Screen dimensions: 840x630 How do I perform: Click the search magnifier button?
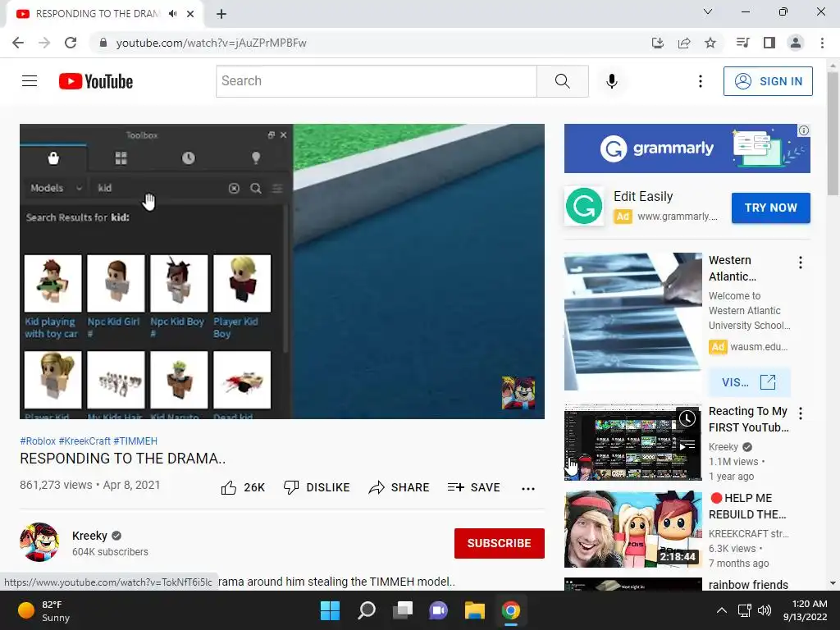pyautogui.click(x=563, y=81)
